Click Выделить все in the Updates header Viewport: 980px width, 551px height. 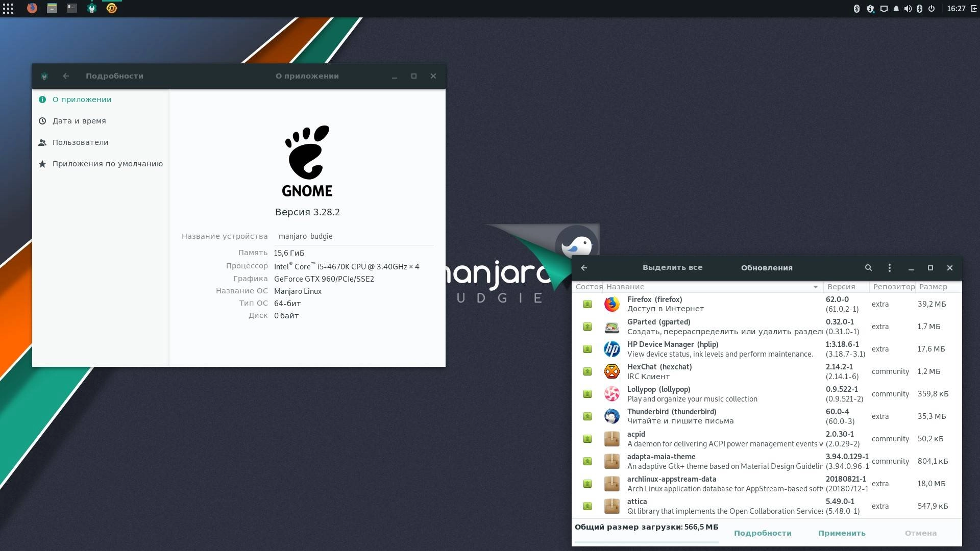coord(672,268)
